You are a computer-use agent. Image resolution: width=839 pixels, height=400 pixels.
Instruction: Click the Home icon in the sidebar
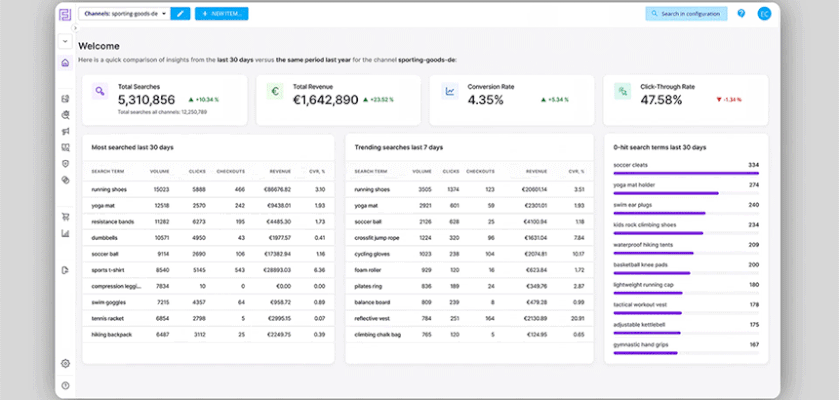click(x=65, y=63)
